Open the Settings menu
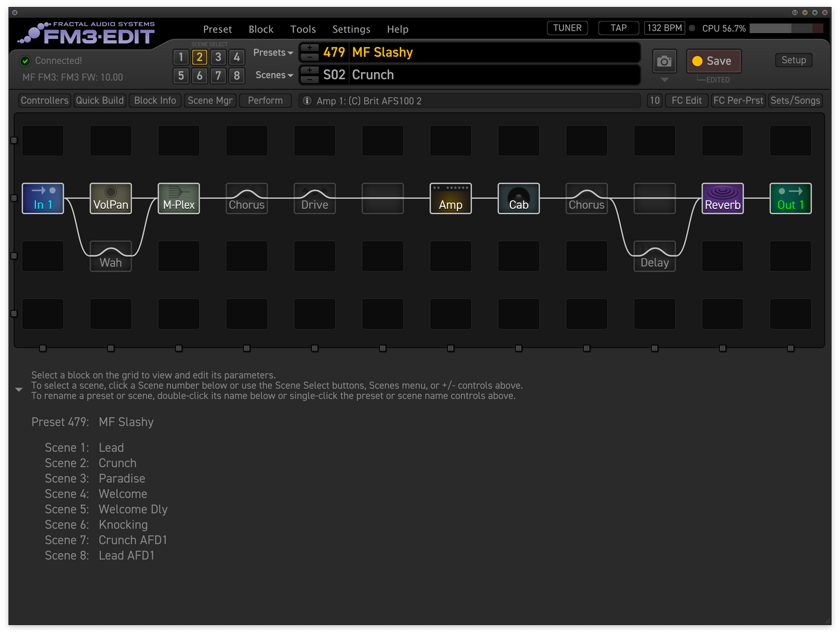This screenshot has width=840, height=635. pyautogui.click(x=351, y=29)
